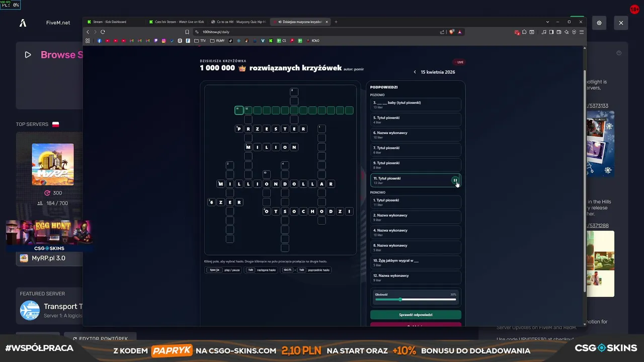
Task: Open a new browser tab
Action: tap(336, 22)
